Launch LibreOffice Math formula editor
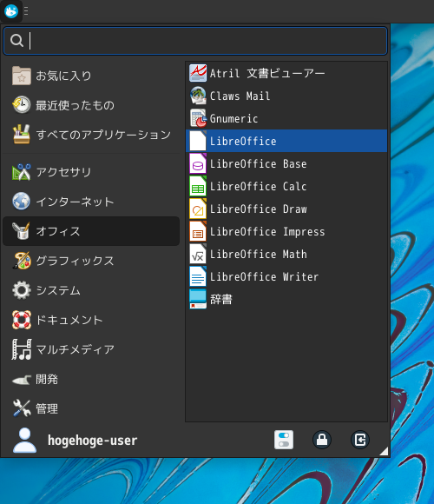This screenshot has width=434, height=504. point(286,255)
